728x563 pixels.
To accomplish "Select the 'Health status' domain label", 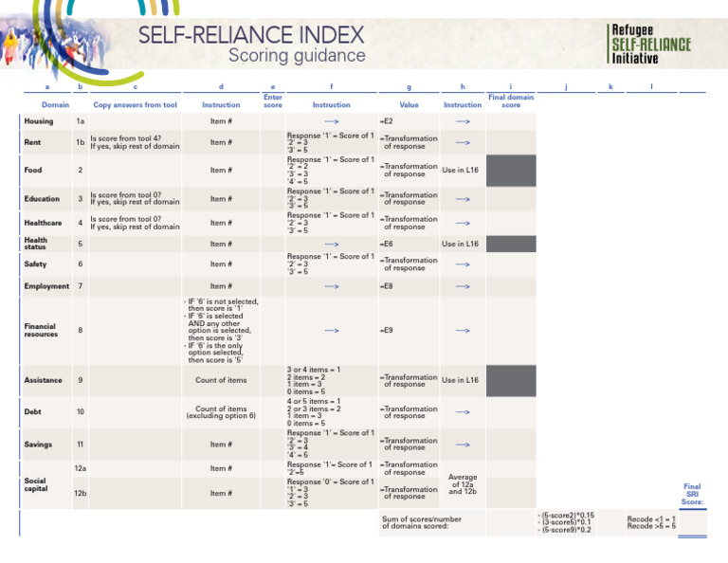I will tap(36, 244).
